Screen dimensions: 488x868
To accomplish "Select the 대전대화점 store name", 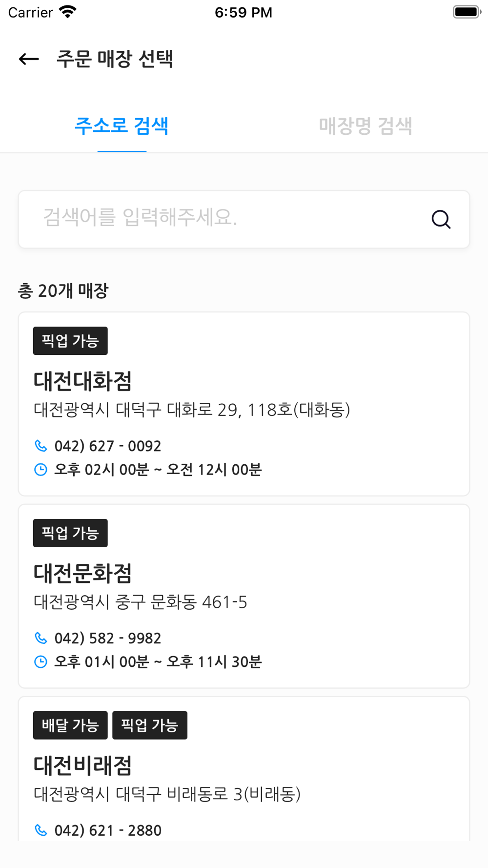I will pos(83,381).
